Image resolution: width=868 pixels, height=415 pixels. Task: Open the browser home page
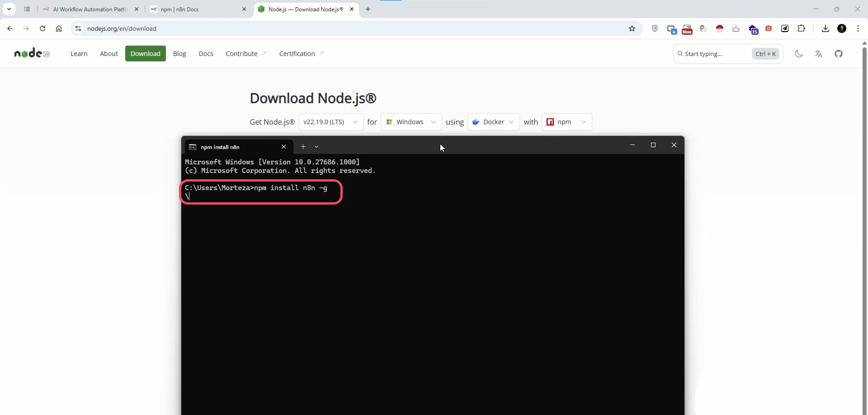(x=59, y=28)
